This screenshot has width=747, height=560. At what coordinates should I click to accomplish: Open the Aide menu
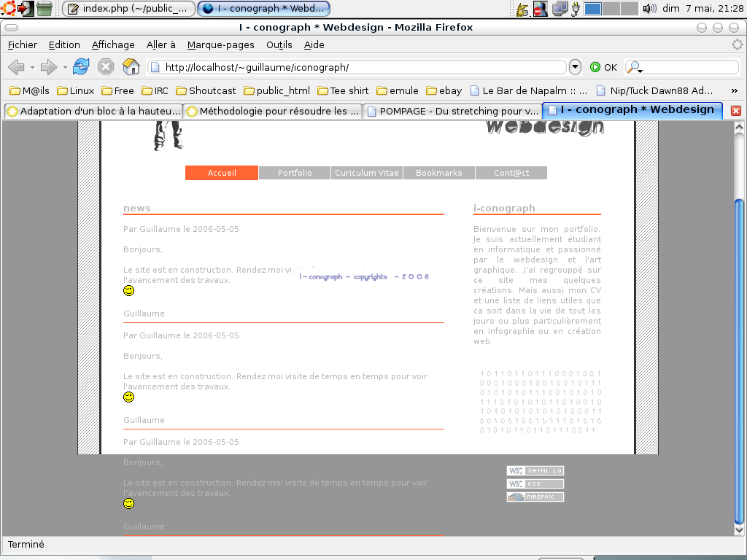(x=314, y=44)
